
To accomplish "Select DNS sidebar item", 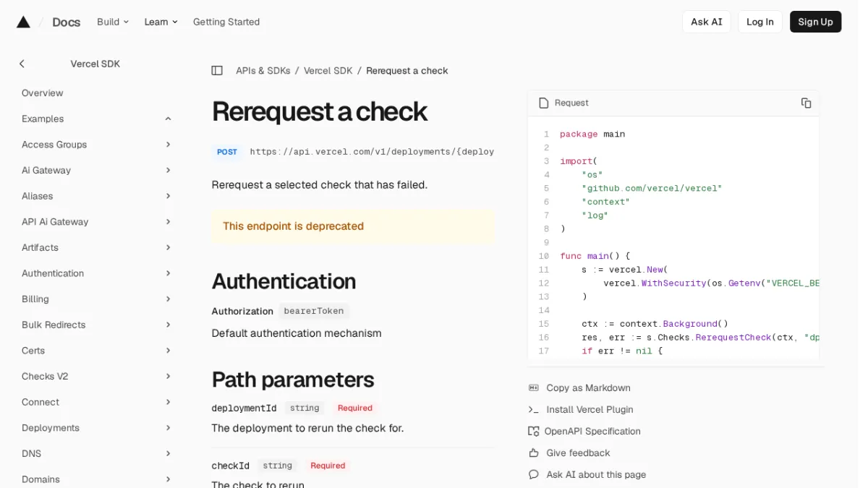I will (x=32, y=453).
